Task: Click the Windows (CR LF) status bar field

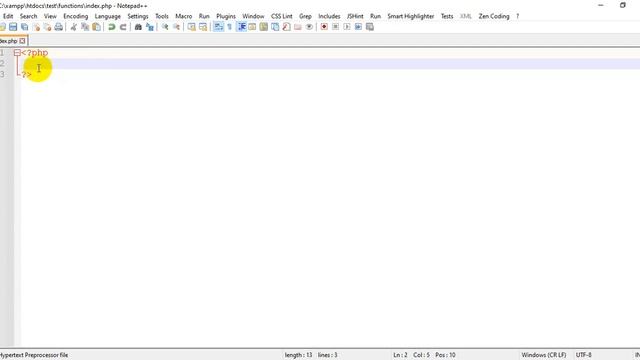Action: point(544,355)
